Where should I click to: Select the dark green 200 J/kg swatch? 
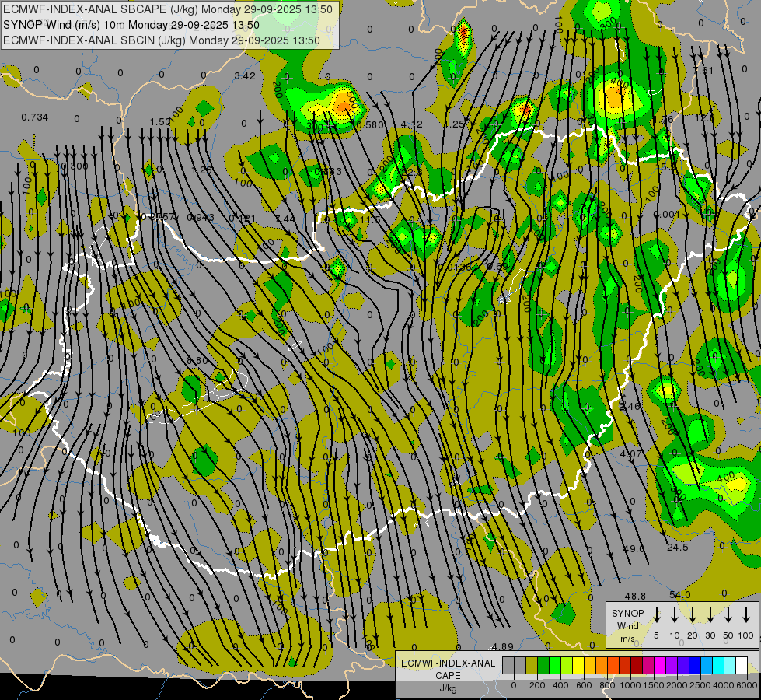[543, 666]
